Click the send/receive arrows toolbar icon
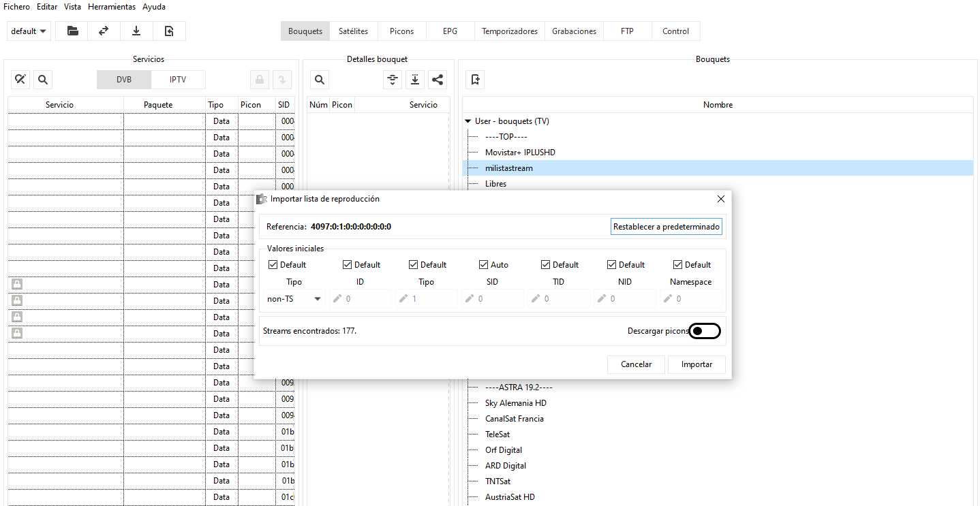 tap(104, 31)
